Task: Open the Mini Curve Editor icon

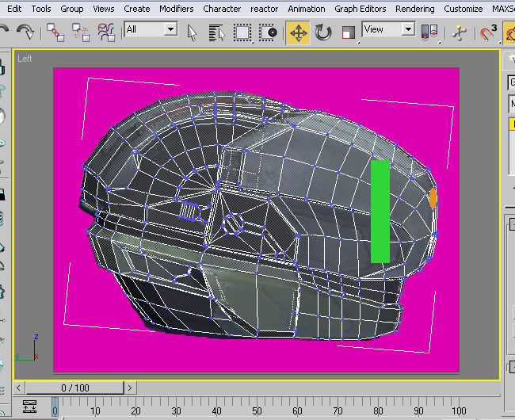Action: (29, 407)
